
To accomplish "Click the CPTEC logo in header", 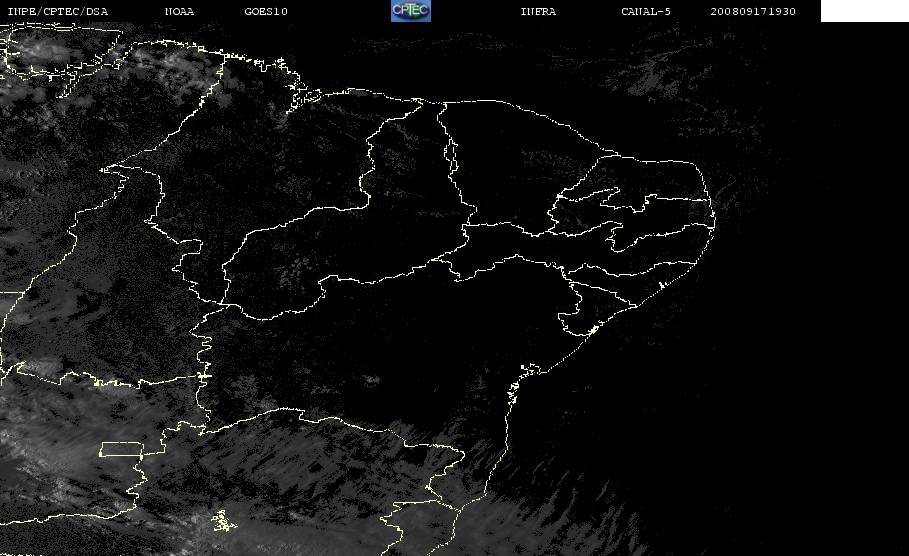I will [x=411, y=10].
